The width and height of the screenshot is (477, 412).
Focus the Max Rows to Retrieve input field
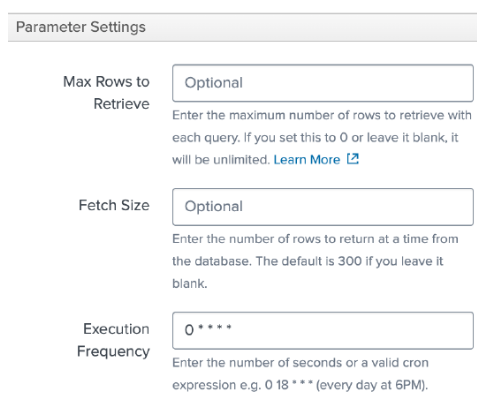tap(323, 83)
